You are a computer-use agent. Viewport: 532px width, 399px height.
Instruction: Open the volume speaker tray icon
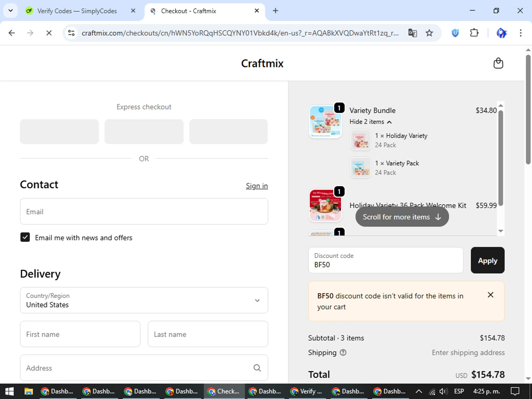coord(443,392)
